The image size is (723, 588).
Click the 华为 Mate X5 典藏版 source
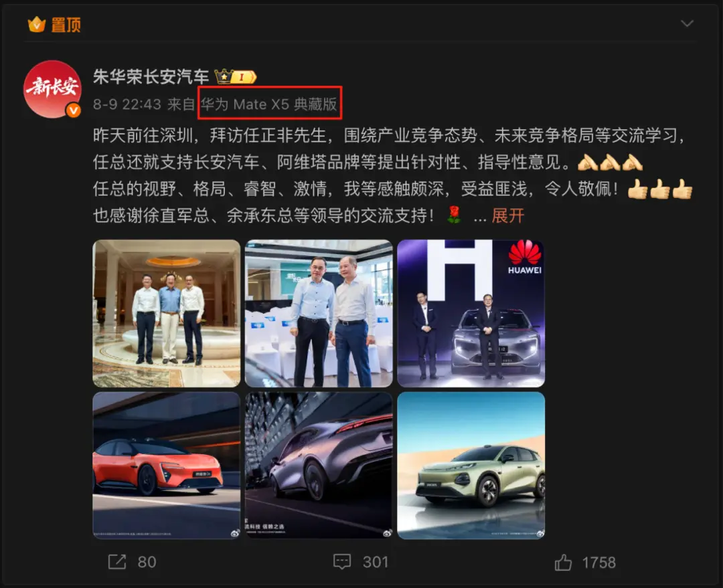click(x=269, y=104)
